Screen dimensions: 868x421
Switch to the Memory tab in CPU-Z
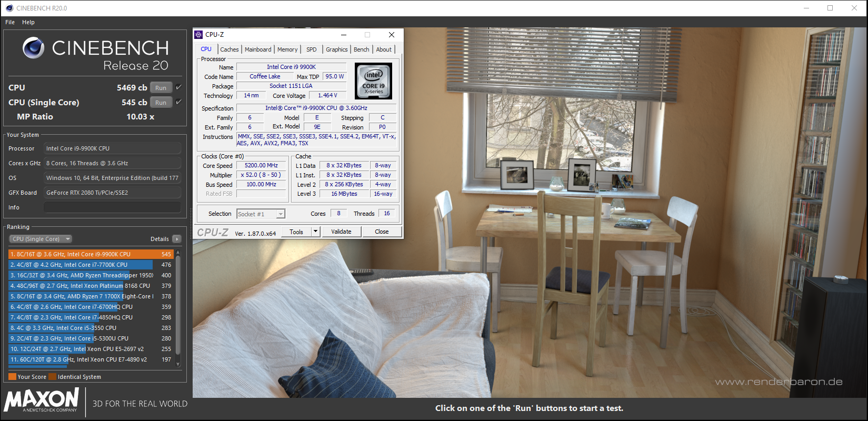[287, 49]
